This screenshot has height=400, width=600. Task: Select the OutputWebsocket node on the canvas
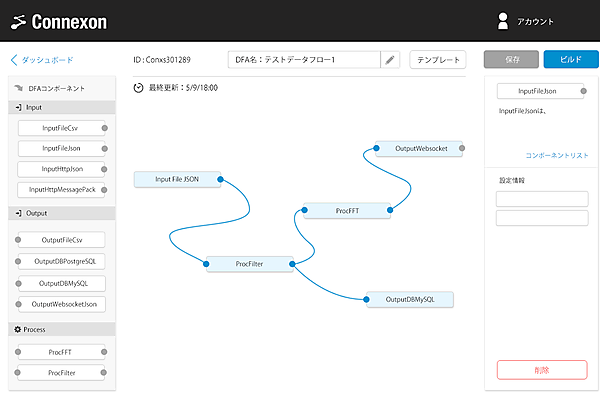[x=420, y=148]
